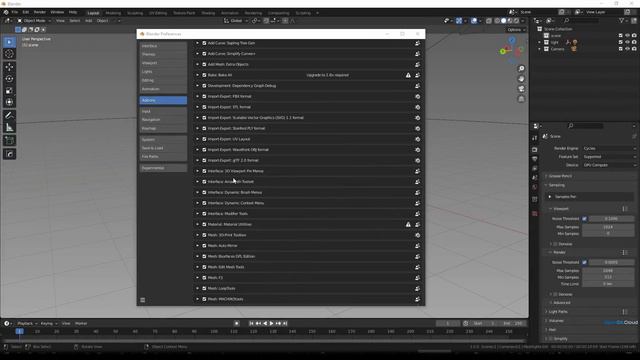The height and width of the screenshot is (360, 640).
Task: Click the Blender logo in the menu bar
Action: click(x=6, y=13)
